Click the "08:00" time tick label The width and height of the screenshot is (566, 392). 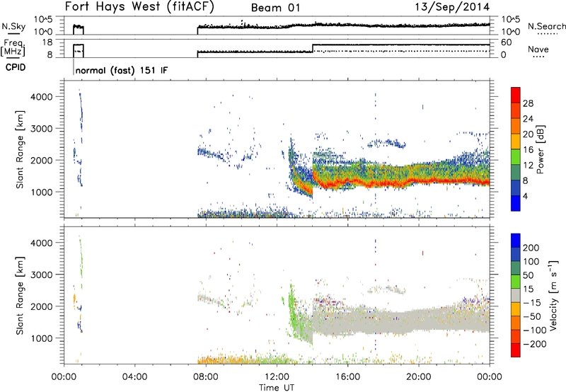click(x=206, y=377)
